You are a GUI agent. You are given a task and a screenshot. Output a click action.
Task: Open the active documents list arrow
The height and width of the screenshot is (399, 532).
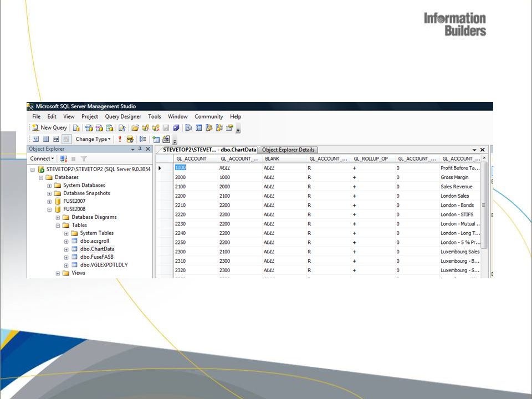pos(474,150)
